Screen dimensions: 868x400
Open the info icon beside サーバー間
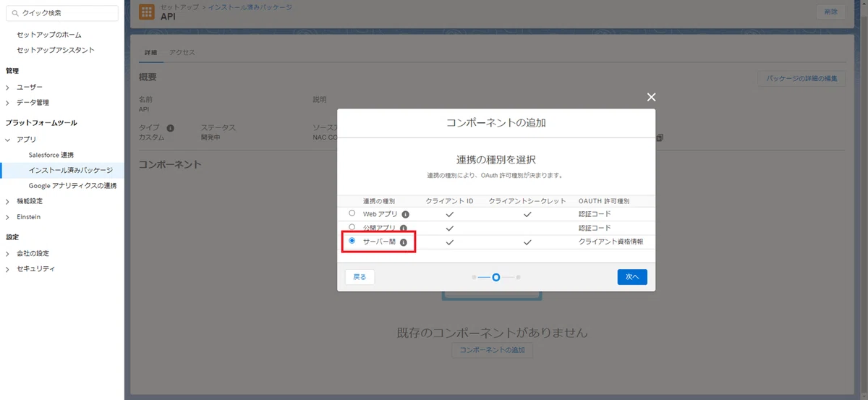coord(403,242)
